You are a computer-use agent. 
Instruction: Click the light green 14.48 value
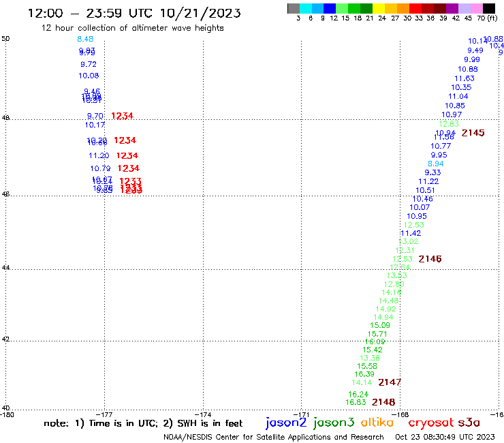point(389,301)
